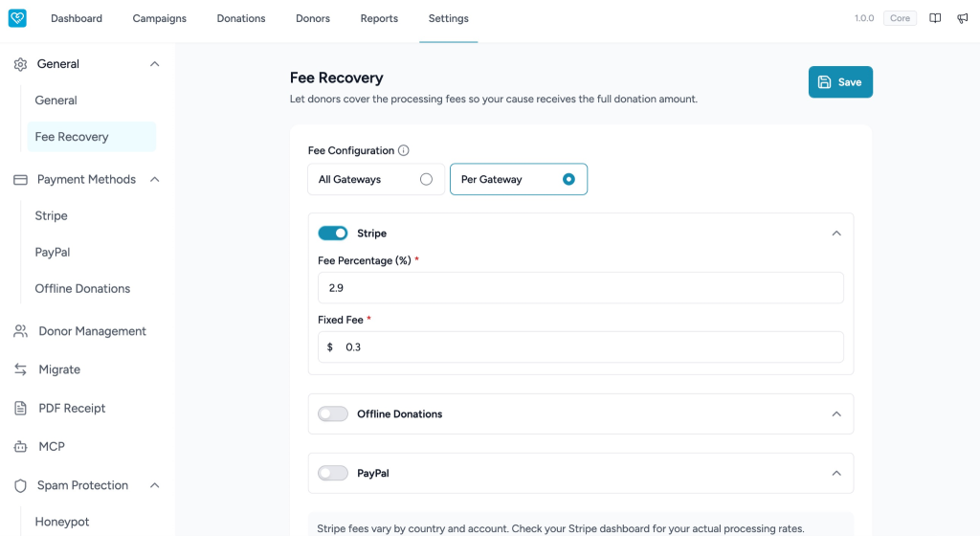Collapse the General sidebar section
The width and height of the screenshot is (980, 536).
point(154,64)
